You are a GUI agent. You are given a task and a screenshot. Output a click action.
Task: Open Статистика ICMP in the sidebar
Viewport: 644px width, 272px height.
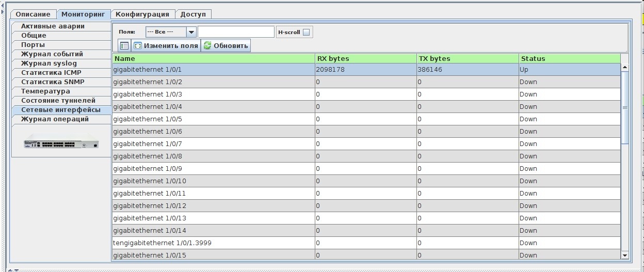click(x=51, y=73)
